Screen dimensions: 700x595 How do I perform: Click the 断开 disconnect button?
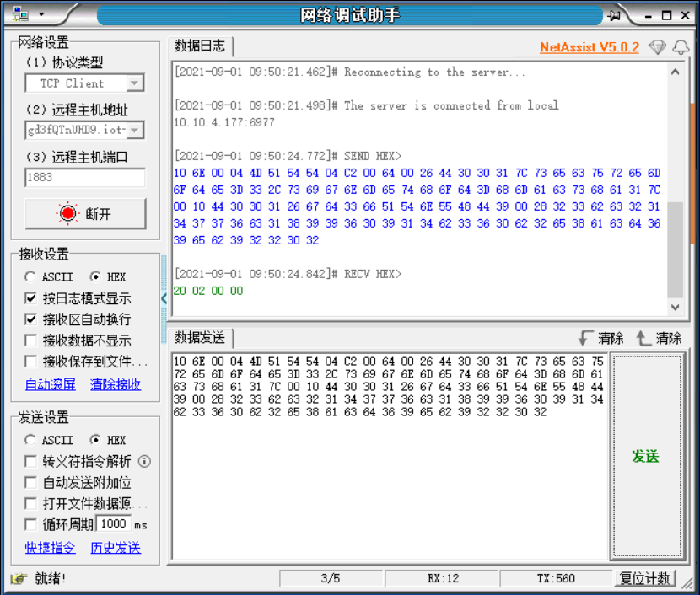click(x=85, y=214)
